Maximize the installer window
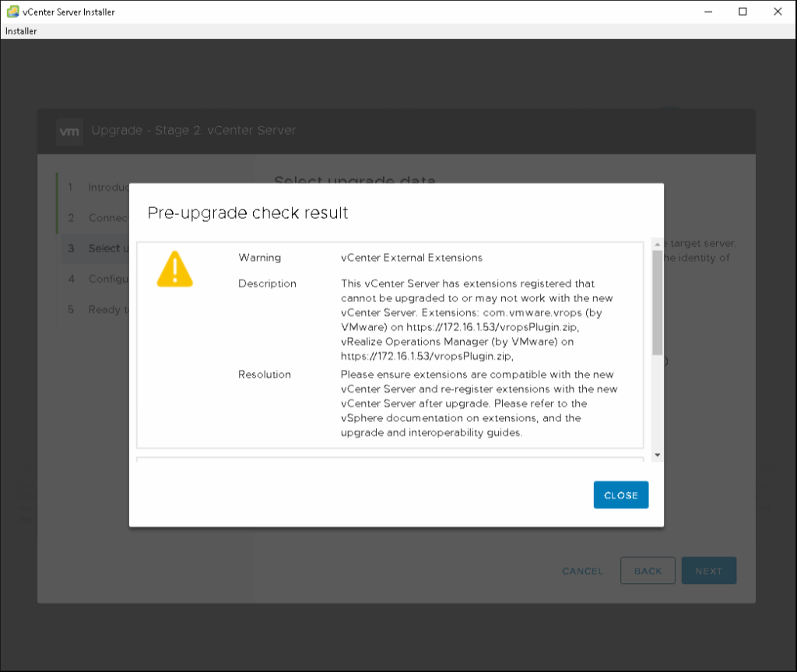This screenshot has height=672, width=797. (743, 12)
